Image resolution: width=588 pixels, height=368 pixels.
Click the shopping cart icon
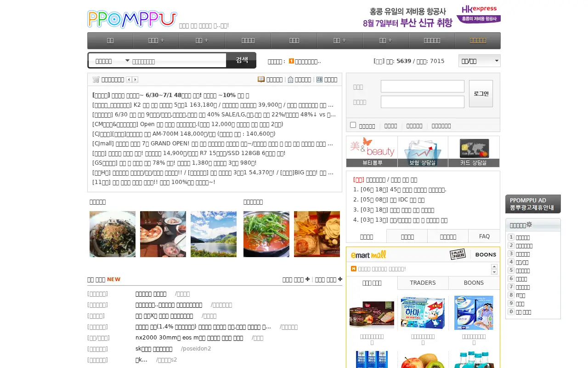(96, 80)
